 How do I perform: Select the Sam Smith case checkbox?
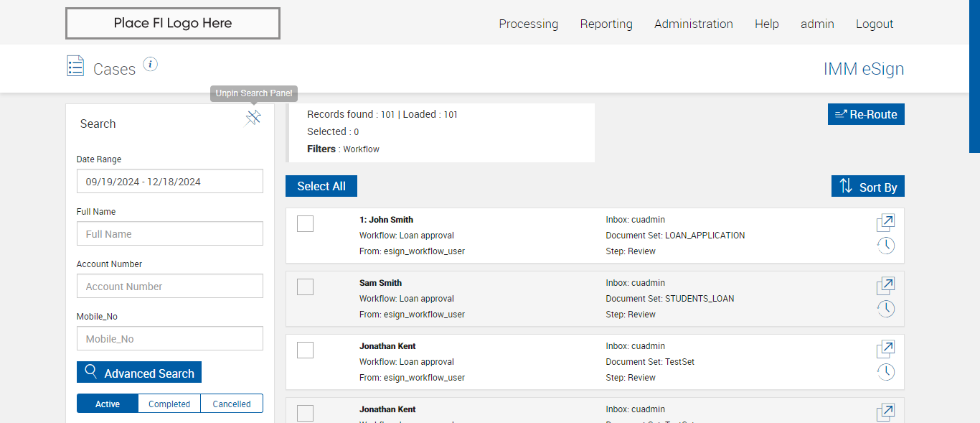click(305, 287)
